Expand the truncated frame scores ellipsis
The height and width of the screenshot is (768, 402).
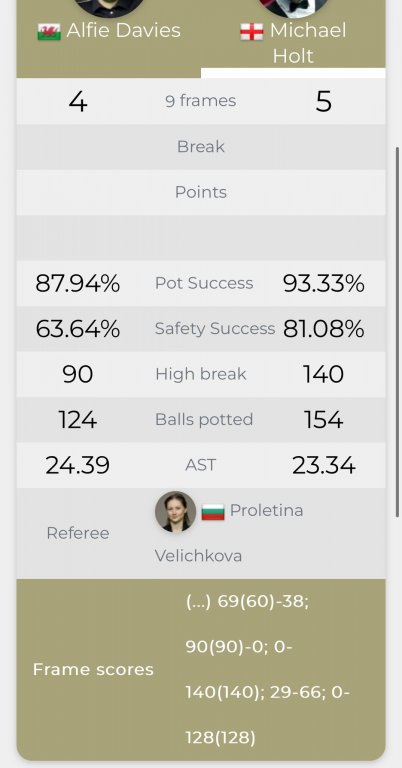click(198, 601)
